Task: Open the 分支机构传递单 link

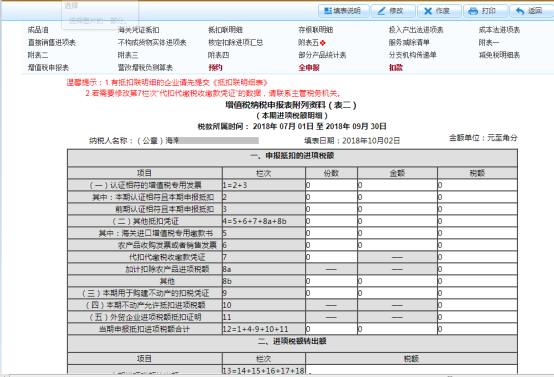Action: pyautogui.click(x=412, y=55)
